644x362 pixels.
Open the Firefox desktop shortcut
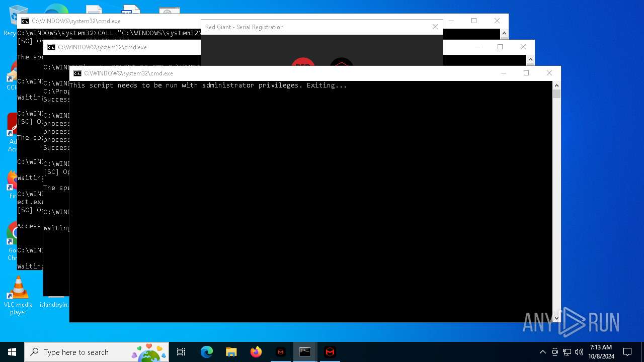11,184
